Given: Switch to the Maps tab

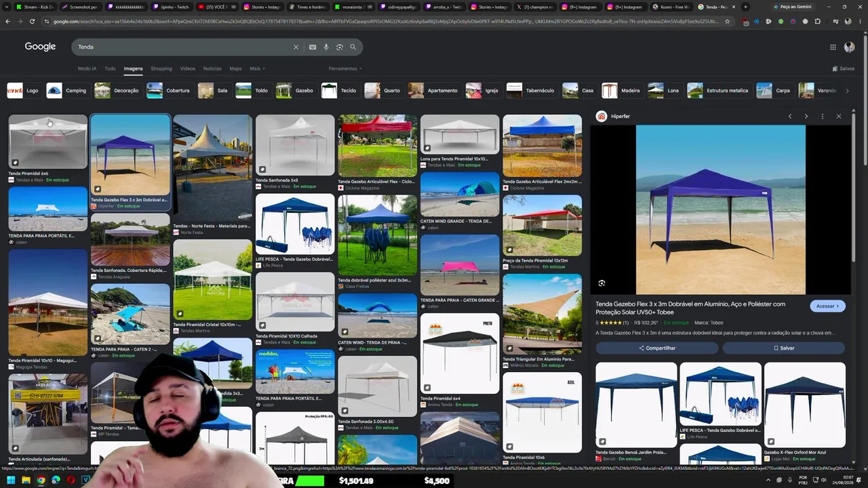Looking at the screenshot, I should click(235, 68).
